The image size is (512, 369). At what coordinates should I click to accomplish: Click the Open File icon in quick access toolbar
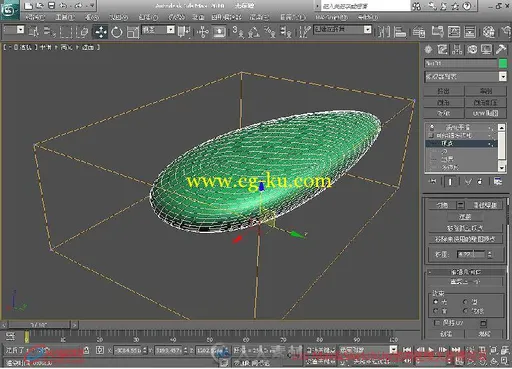(x=40, y=6)
